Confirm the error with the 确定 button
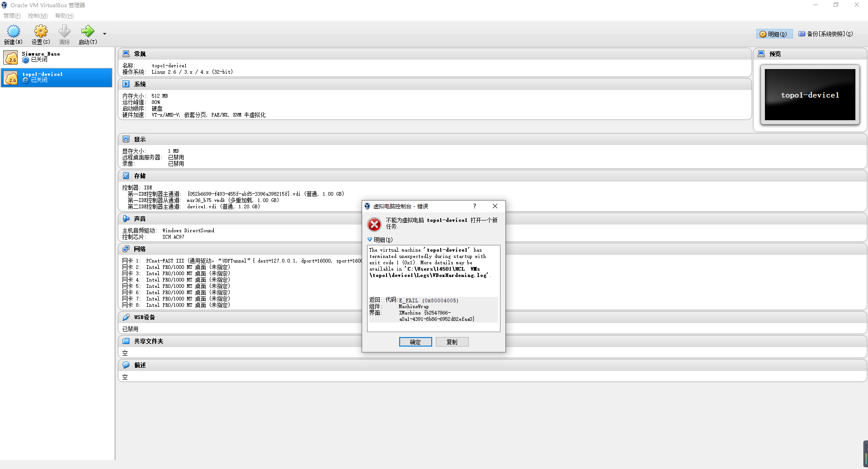The height and width of the screenshot is (469, 868). (x=415, y=342)
